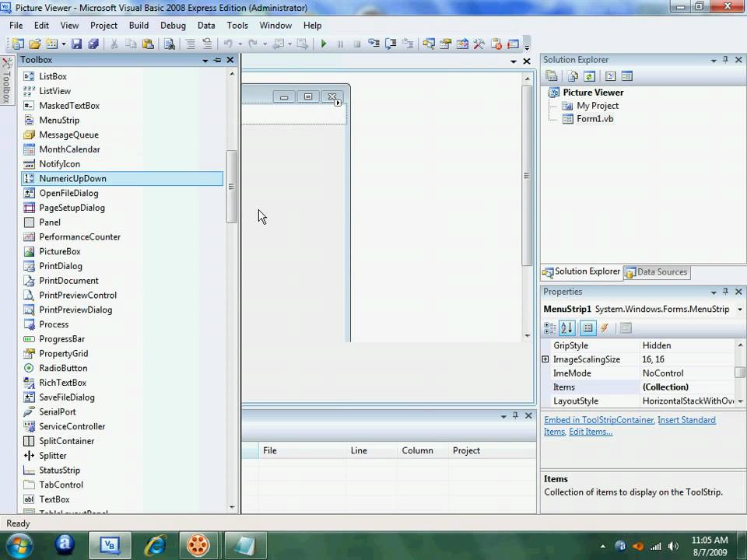This screenshot has height=560, width=747.
Task: Click the Properties icon in Solution Explorer toolbar
Action: [552, 76]
